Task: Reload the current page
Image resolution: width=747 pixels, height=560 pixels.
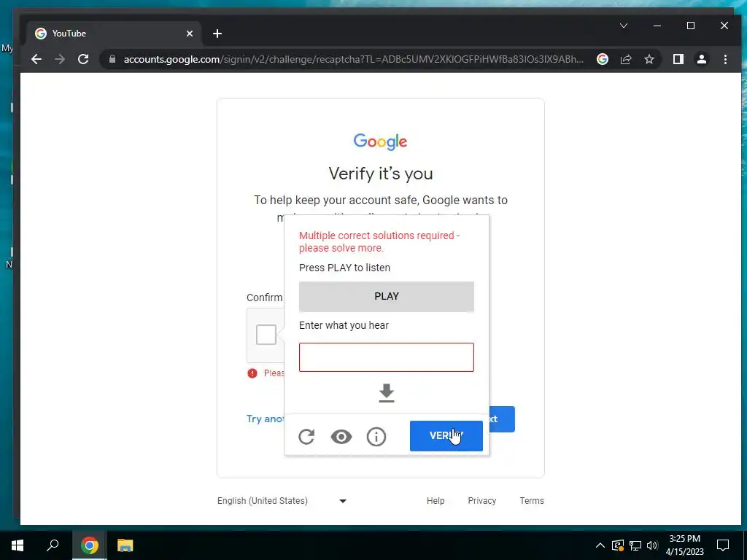Action: click(83, 59)
